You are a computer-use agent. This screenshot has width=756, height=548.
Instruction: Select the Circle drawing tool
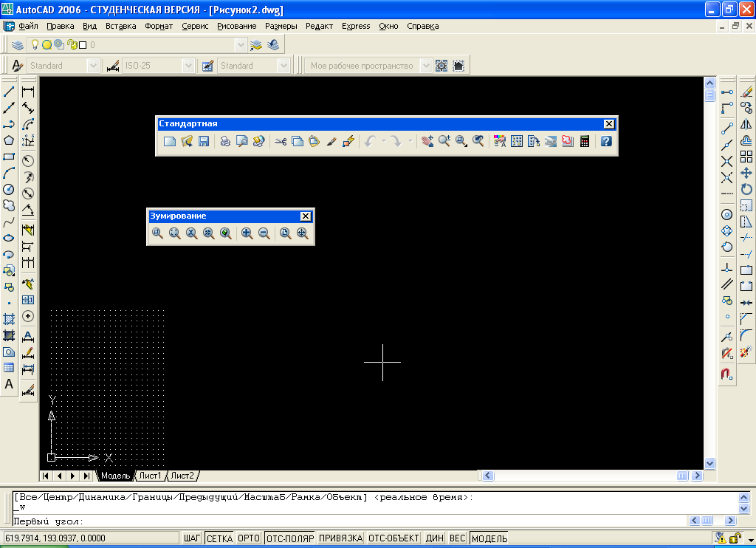(9, 190)
